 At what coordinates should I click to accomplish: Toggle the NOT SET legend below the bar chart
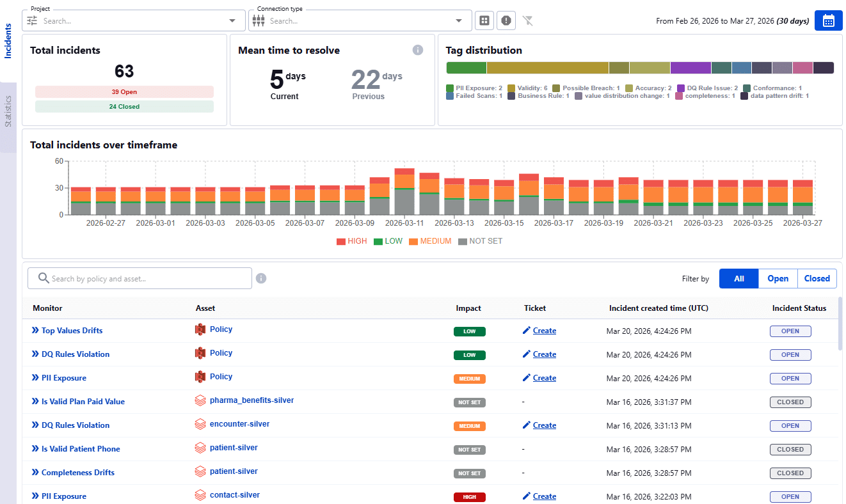pos(481,241)
